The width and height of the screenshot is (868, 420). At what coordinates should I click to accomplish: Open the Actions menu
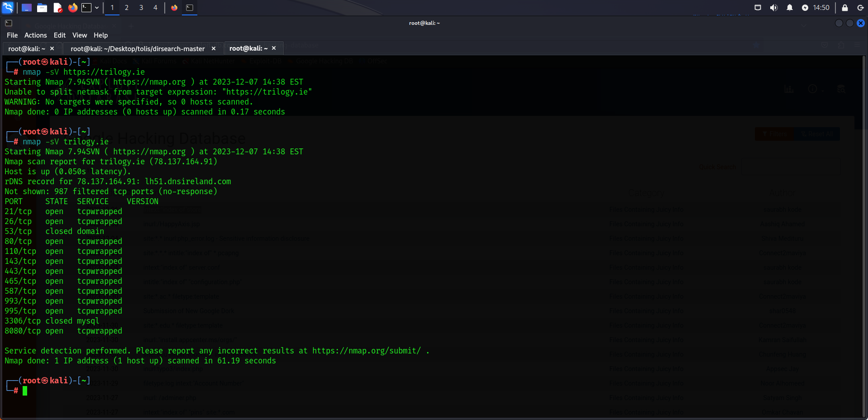pos(36,35)
